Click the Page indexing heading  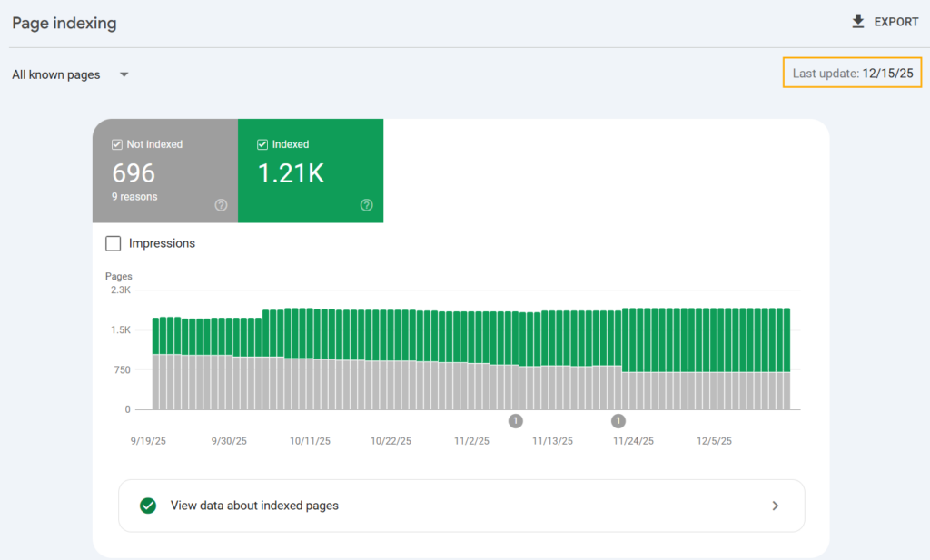pyautogui.click(x=64, y=23)
